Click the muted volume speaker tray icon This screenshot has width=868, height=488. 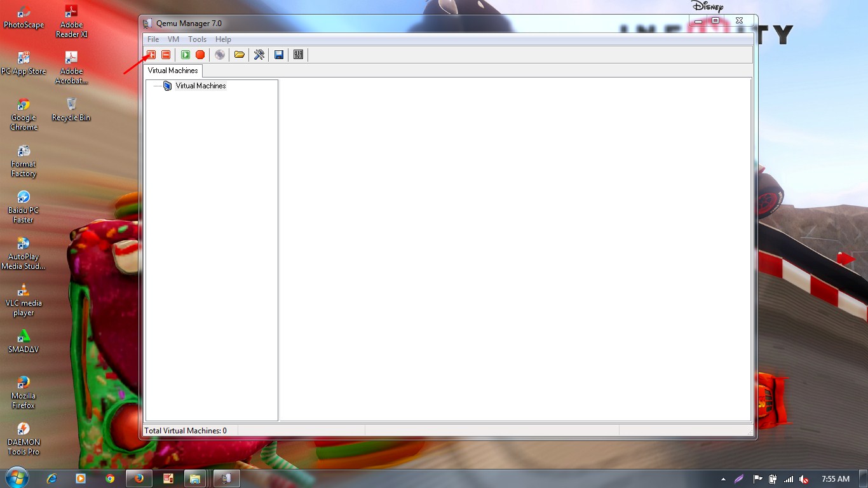click(x=804, y=479)
